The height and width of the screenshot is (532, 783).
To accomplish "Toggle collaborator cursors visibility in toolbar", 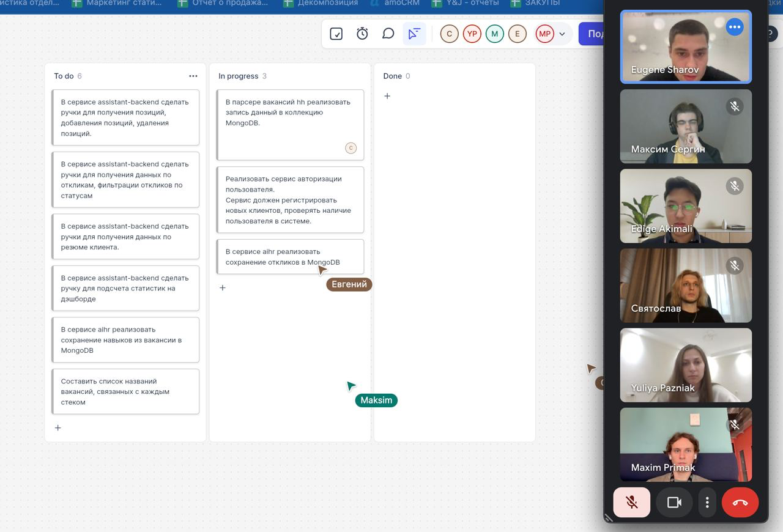I will (x=414, y=34).
